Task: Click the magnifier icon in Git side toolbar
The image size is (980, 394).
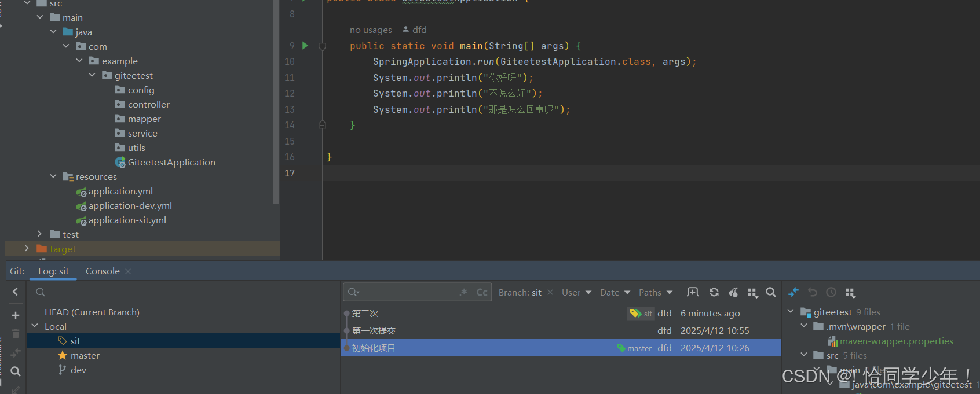Action: coord(16,371)
